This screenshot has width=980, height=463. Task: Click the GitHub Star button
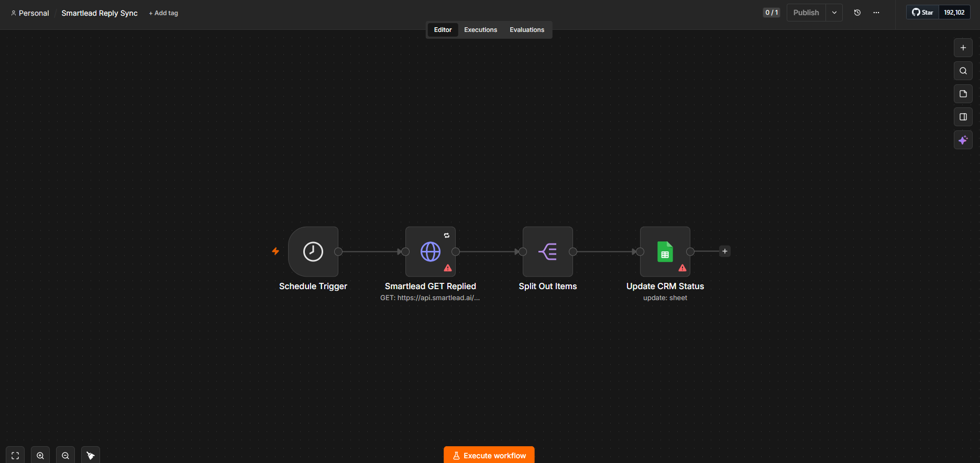pyautogui.click(x=923, y=13)
